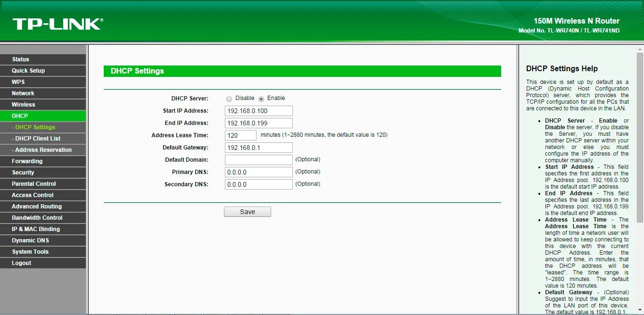Click the Address Lease Time field
Screen dimensions: 644x315
tap(241, 135)
